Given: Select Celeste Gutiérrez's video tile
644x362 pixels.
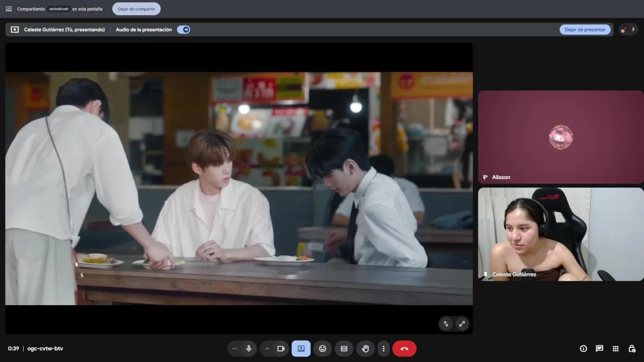Looking at the screenshot, I should (x=560, y=234).
